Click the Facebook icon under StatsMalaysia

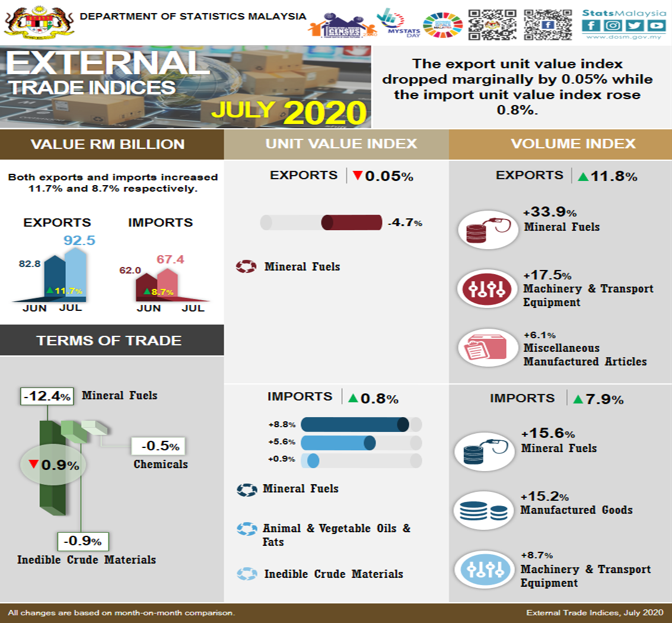[x=590, y=26]
